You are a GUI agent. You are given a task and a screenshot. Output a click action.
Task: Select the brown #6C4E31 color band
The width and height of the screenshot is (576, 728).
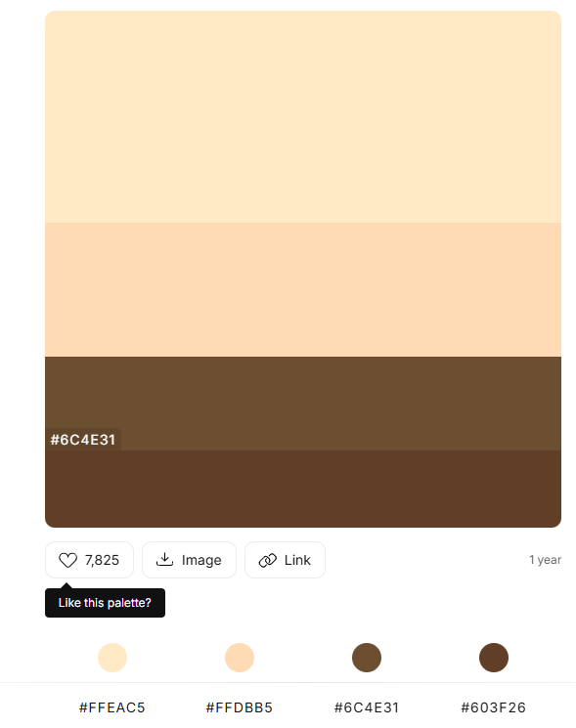click(x=303, y=404)
